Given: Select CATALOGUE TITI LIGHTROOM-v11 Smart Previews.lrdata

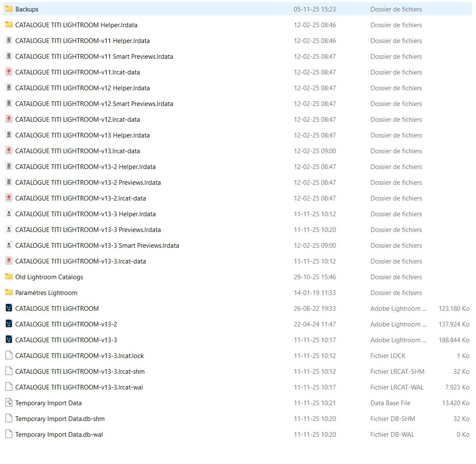Looking at the screenshot, I should [x=94, y=57].
